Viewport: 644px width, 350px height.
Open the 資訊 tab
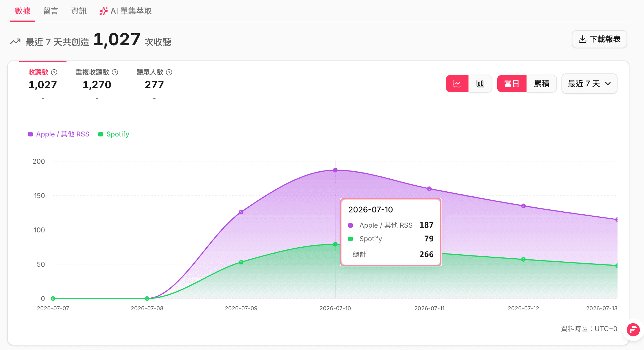coord(79,11)
